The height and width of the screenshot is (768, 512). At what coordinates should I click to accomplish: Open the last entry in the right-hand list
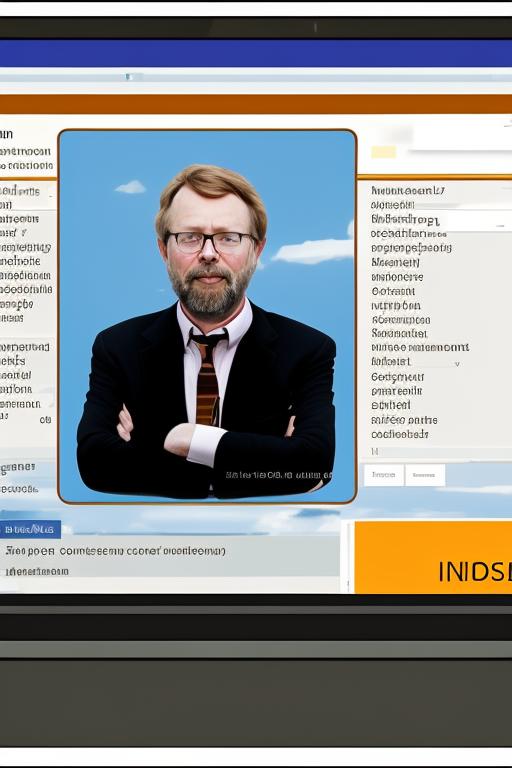400,434
